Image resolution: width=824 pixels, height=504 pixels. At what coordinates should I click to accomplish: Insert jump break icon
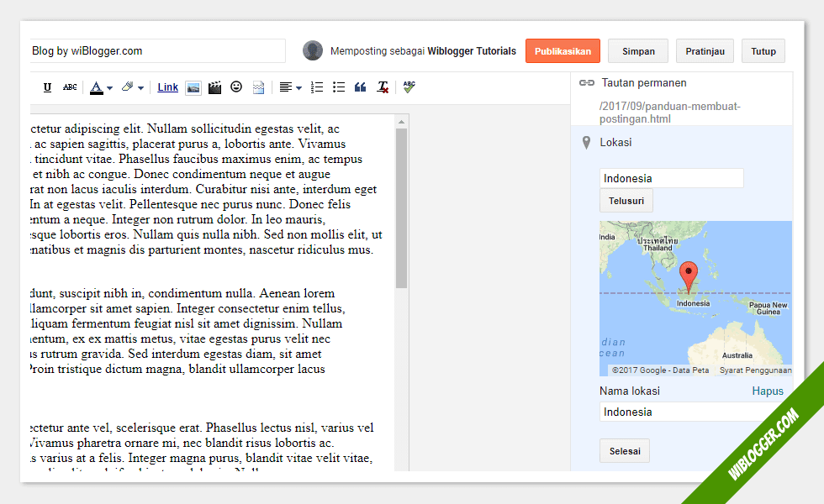tap(259, 87)
